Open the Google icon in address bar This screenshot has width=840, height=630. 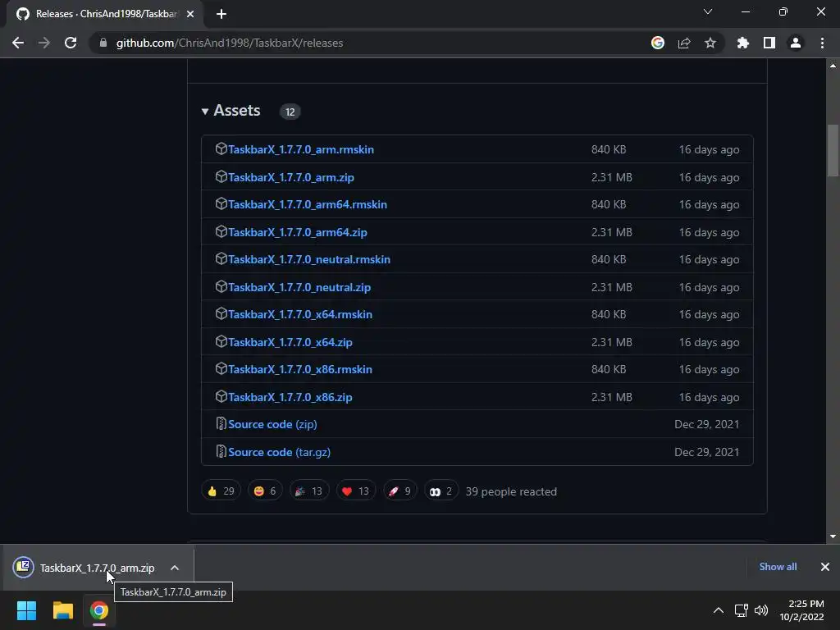(658, 43)
